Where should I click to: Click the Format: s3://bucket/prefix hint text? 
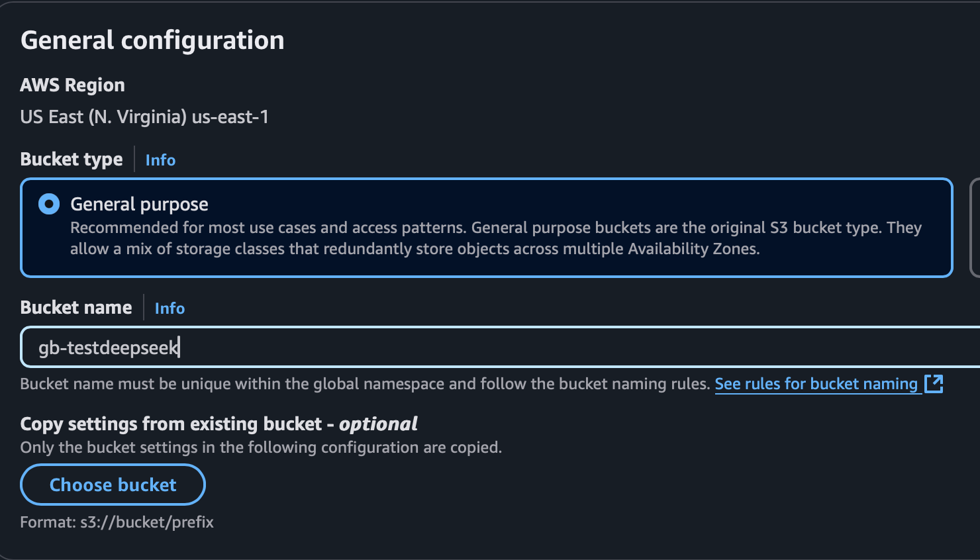pyautogui.click(x=117, y=522)
